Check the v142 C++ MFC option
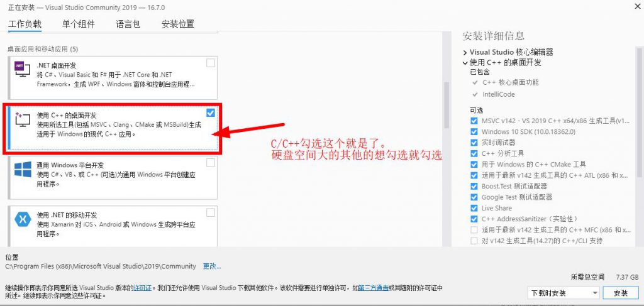This screenshot has height=306, width=644. (474, 230)
